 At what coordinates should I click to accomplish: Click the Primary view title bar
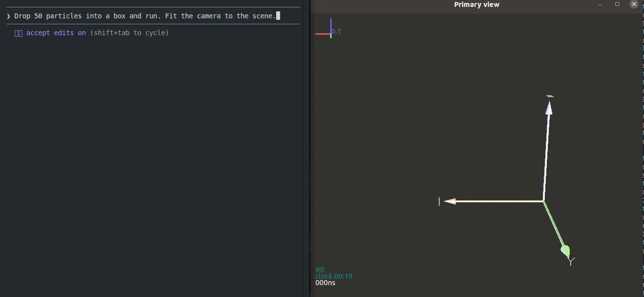click(x=476, y=4)
